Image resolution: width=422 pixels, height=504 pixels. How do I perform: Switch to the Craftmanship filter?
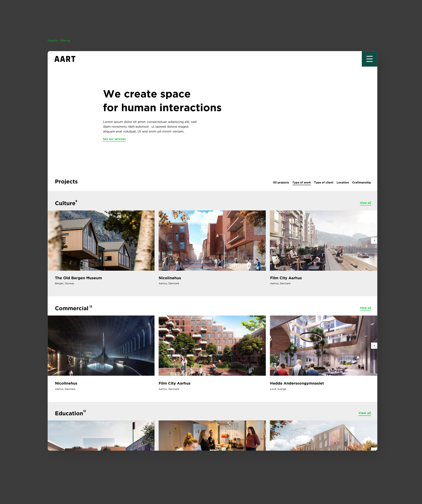pyautogui.click(x=361, y=182)
